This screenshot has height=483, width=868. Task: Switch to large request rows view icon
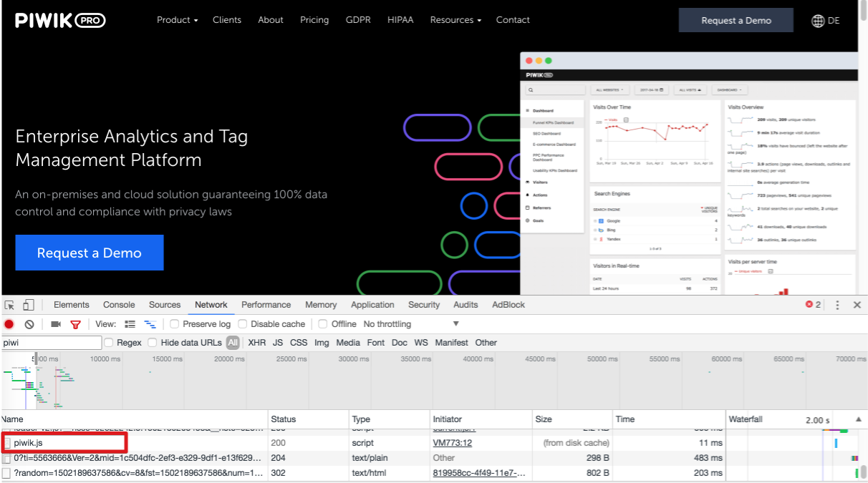pyautogui.click(x=130, y=324)
